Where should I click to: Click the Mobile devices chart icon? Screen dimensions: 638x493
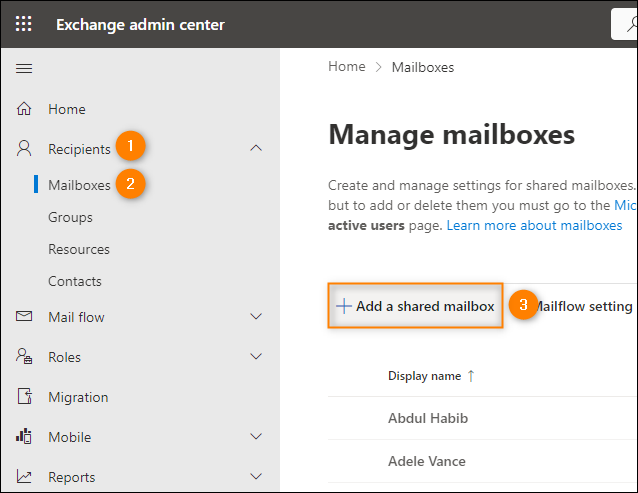[x=24, y=436]
